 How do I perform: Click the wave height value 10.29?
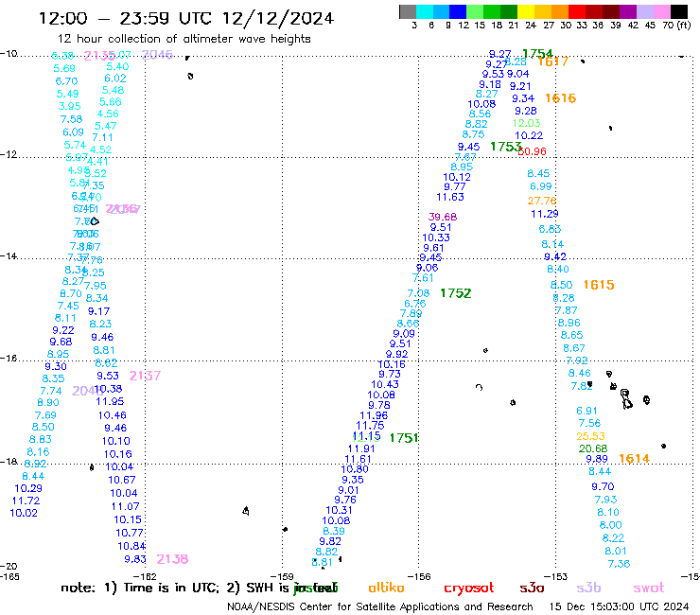(28, 488)
